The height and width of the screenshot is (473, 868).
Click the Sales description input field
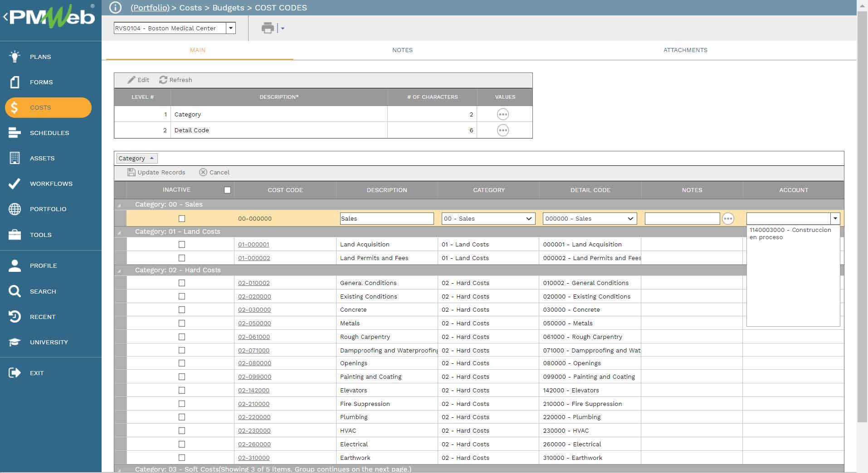[x=386, y=219]
